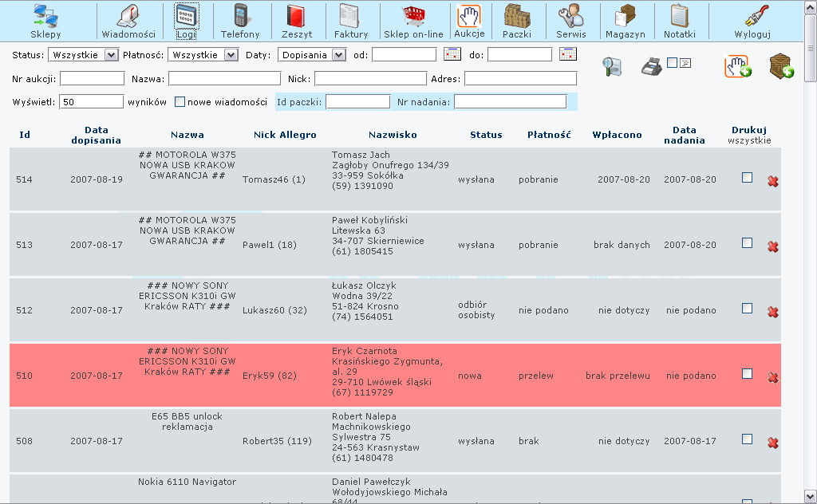Viewport: 817px width, 504px height.
Task: Click the 'Nr nadania' input field
Action: (510, 101)
